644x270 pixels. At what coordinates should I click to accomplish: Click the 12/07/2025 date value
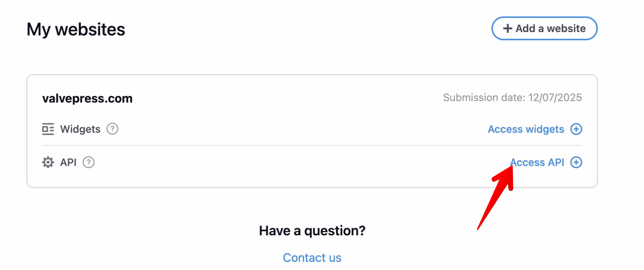tap(555, 97)
